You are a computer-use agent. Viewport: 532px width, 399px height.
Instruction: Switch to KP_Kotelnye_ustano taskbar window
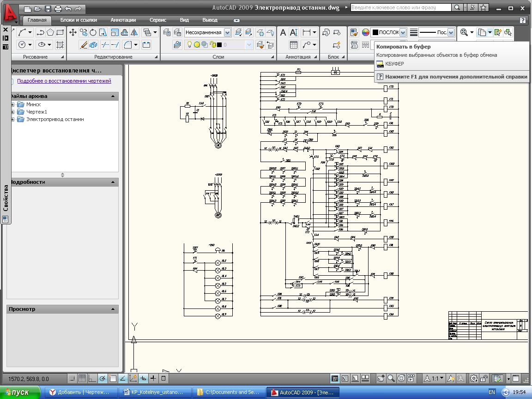point(155,392)
